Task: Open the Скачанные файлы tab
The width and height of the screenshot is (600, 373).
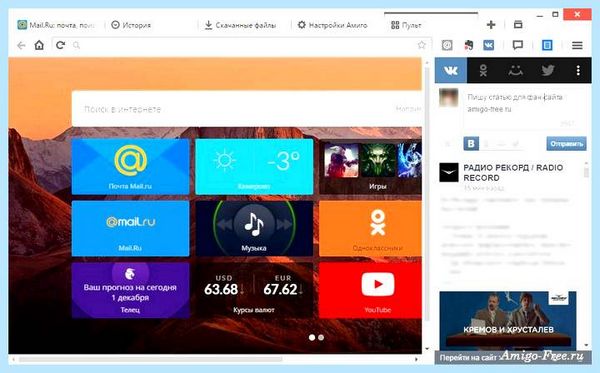Action: pyautogui.click(x=240, y=25)
